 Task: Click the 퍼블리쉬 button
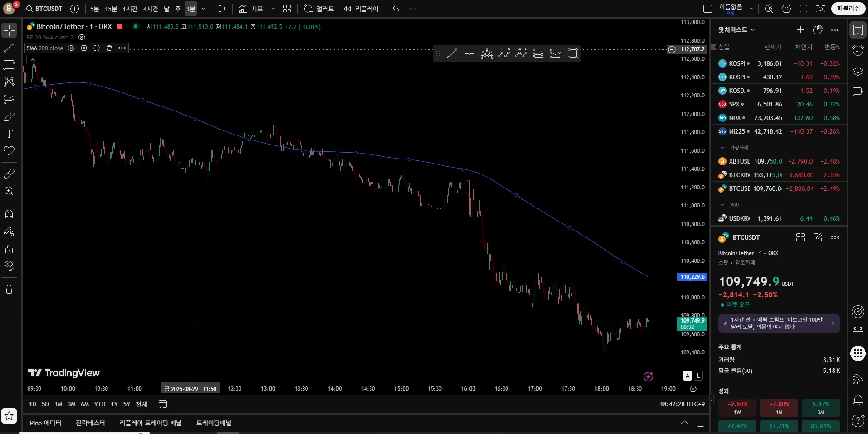[848, 9]
